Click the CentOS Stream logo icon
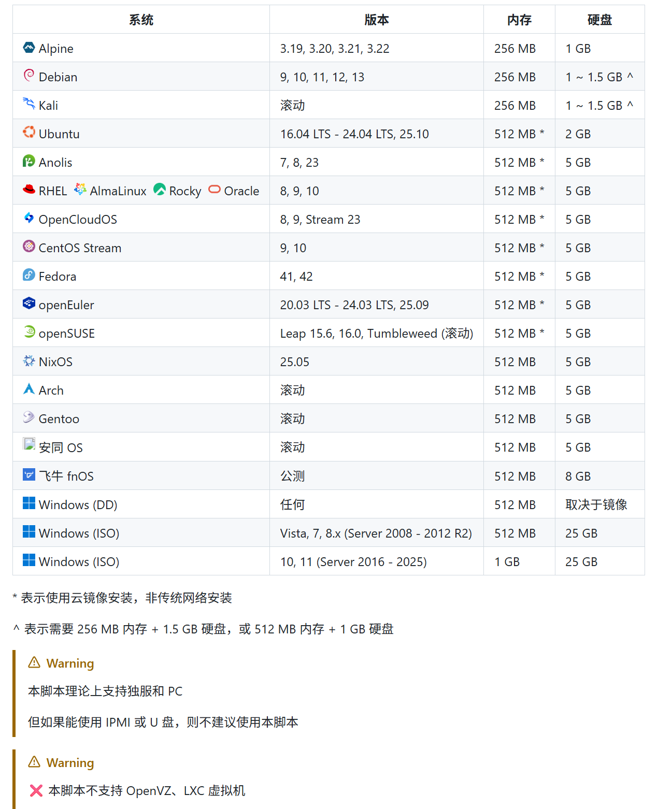Viewport: 672px width, 809px height. [29, 247]
